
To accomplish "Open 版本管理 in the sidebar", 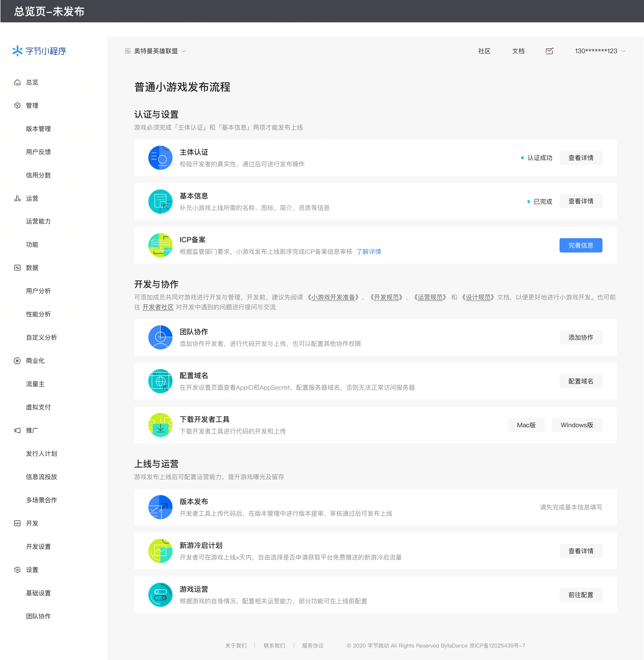I will [x=38, y=129].
